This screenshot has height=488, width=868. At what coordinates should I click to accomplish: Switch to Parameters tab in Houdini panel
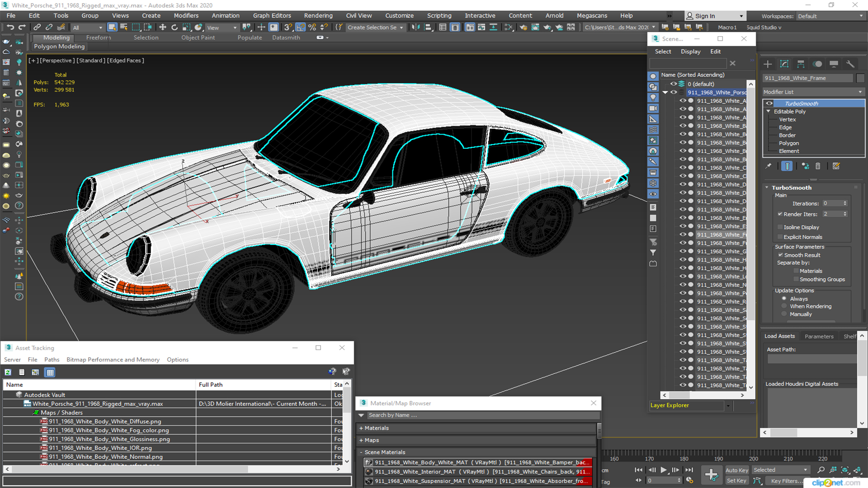(819, 336)
